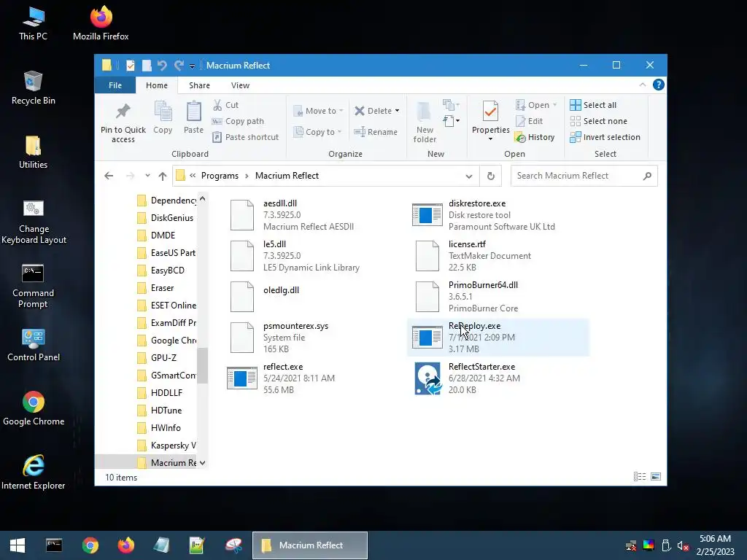This screenshot has width=747, height=560.
Task: Switch to the Share ribbon tab
Action: point(199,85)
